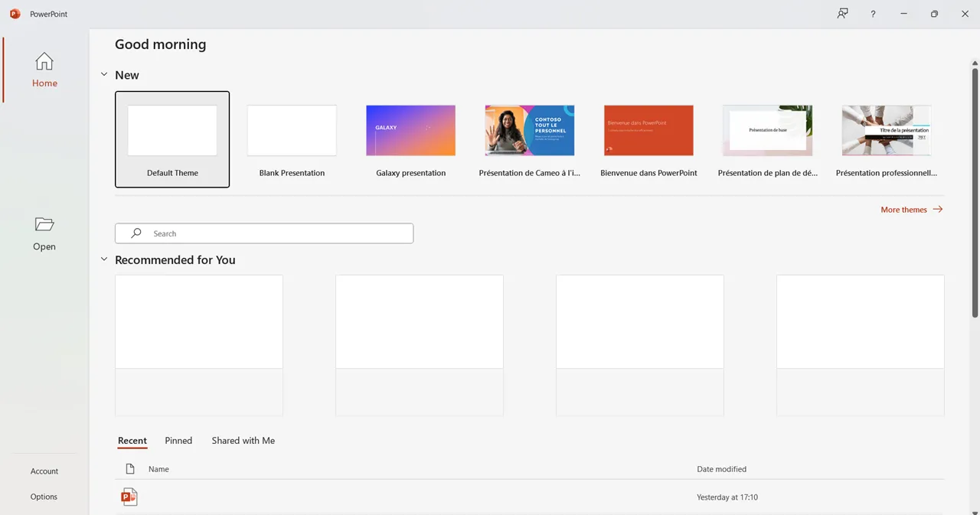Click the file type column header icon

click(130, 469)
